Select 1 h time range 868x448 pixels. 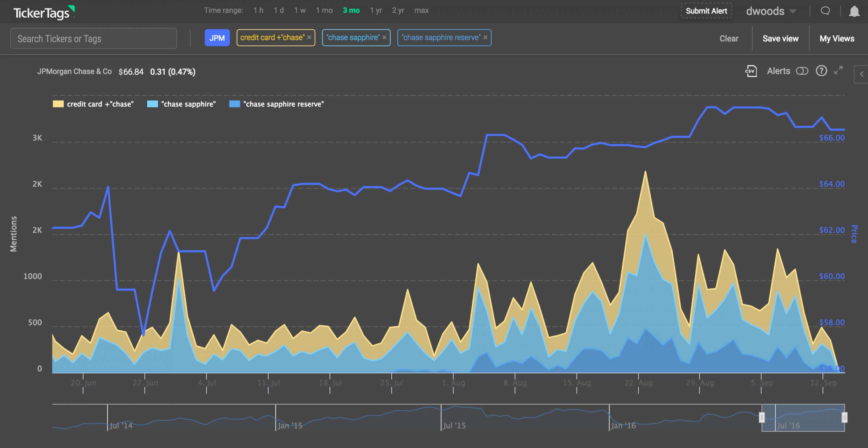pos(258,10)
